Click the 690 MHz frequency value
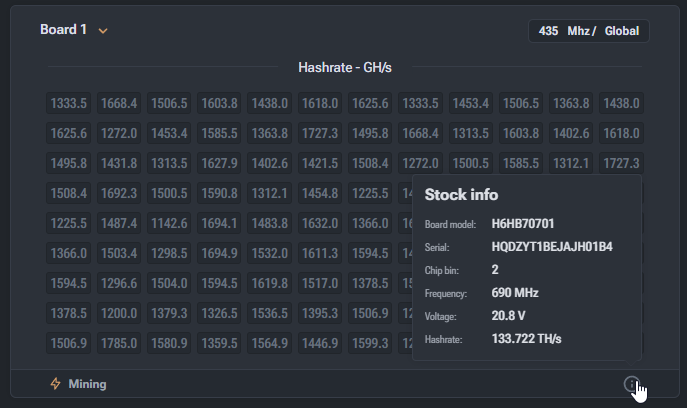The height and width of the screenshot is (408, 687). [x=515, y=293]
